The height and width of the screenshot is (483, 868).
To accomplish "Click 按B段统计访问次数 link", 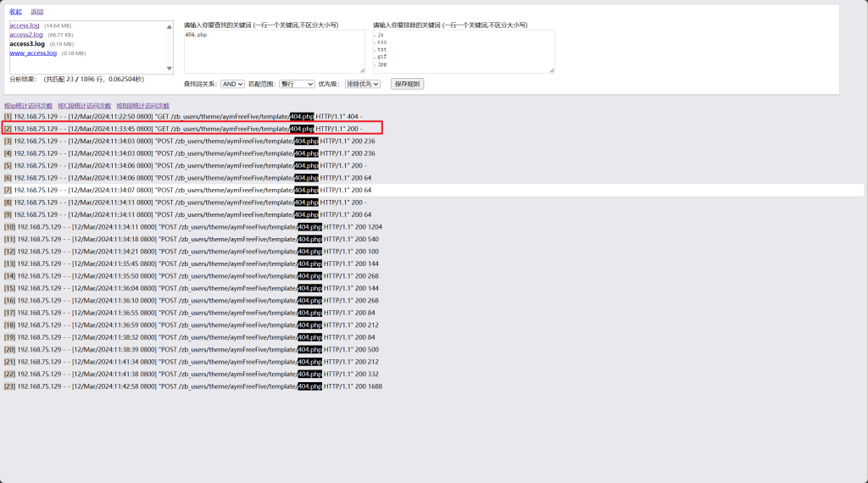I will point(142,106).
